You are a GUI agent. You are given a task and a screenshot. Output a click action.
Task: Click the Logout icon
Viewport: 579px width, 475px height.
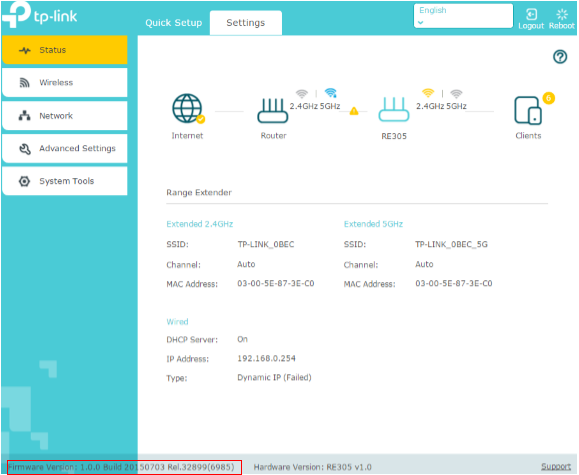[531, 14]
